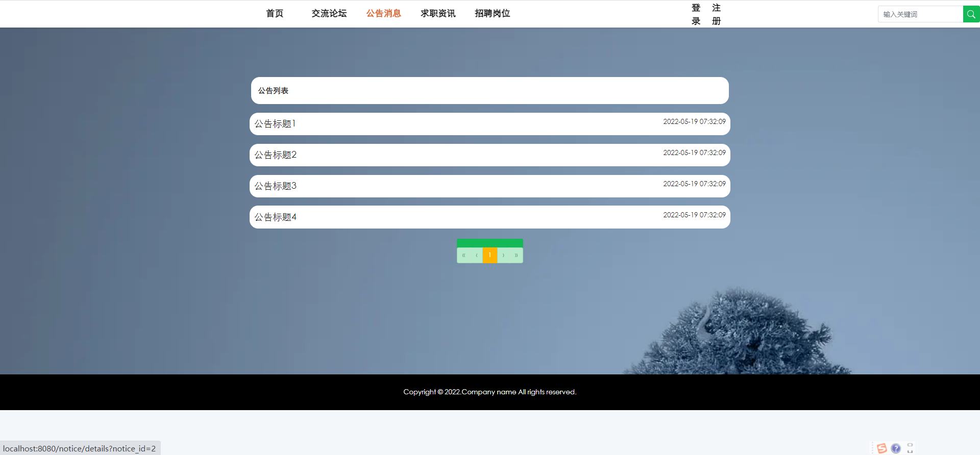Open announcement 公告标题4

click(276, 217)
